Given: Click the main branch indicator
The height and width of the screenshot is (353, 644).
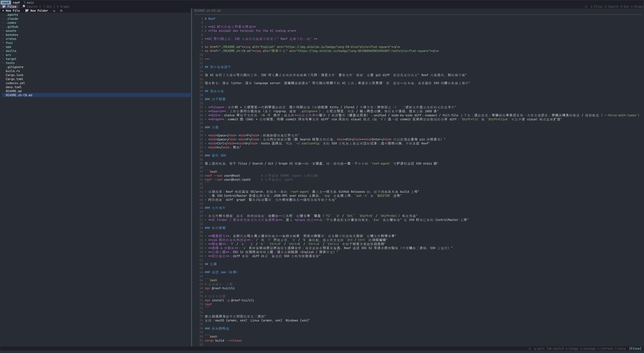Looking at the screenshot, I should click(28, 3).
